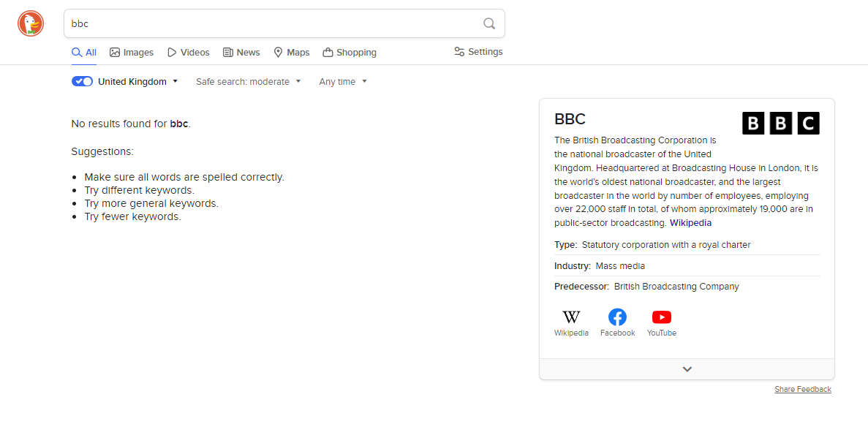Viewport: 868px width, 427px height.
Task: Click 'Make sure all words are spelled correctly.'
Action: [184, 177]
